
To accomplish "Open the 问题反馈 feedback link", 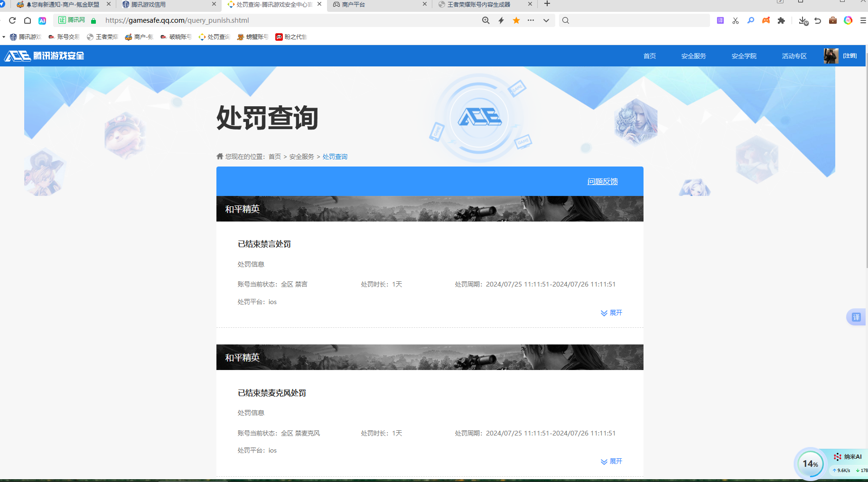I will [603, 182].
